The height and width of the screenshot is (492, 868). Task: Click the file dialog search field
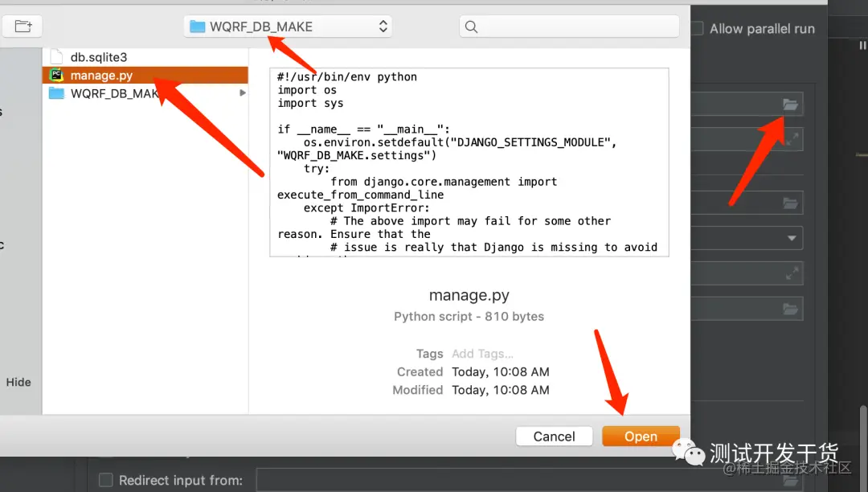[569, 27]
